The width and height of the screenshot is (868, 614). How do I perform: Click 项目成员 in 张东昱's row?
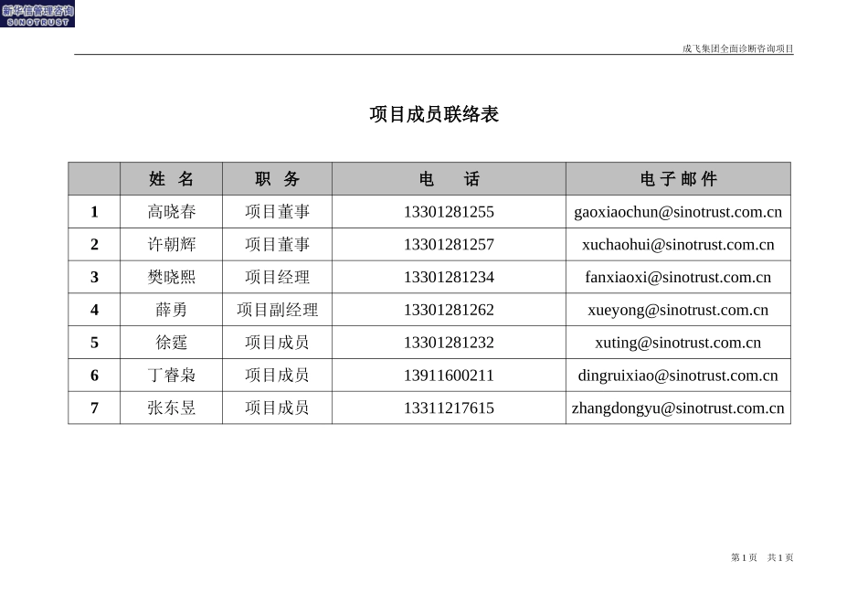278,408
